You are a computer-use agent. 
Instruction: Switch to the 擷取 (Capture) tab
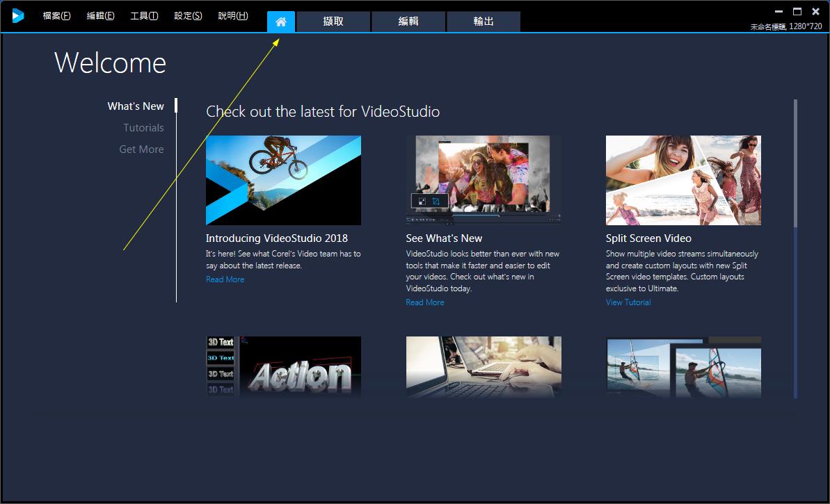[333, 22]
